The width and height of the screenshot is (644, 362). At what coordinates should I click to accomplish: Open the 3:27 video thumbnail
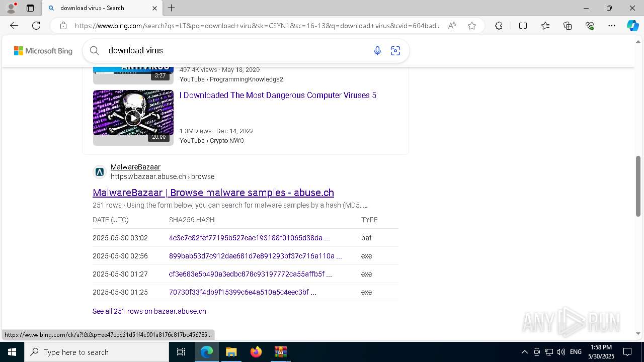pyautogui.click(x=133, y=75)
